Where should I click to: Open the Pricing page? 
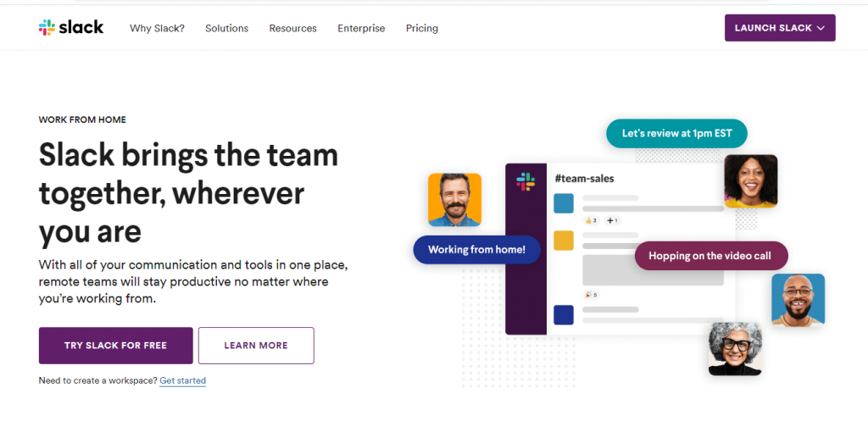(422, 28)
